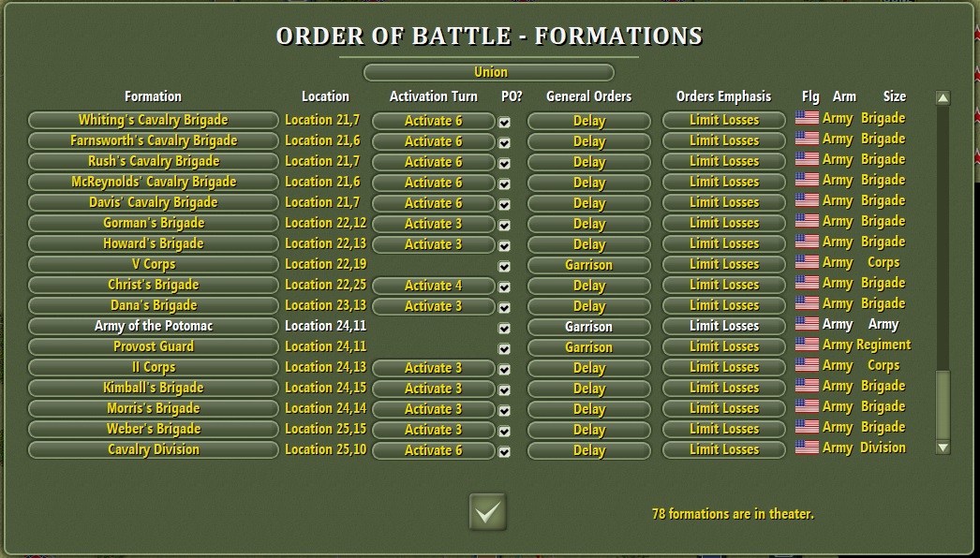
Task: Confirm with the green checkmark button
Action: coord(489,513)
